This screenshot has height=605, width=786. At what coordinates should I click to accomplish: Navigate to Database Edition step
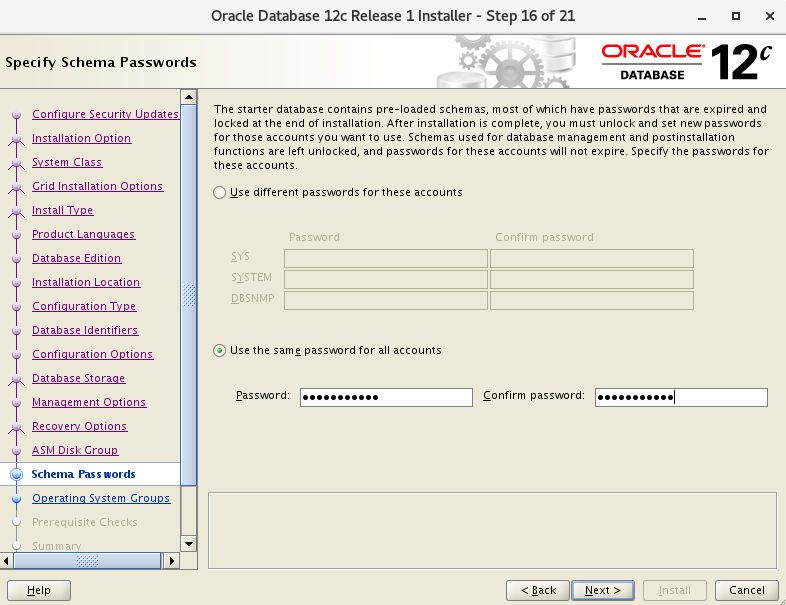pos(76,258)
